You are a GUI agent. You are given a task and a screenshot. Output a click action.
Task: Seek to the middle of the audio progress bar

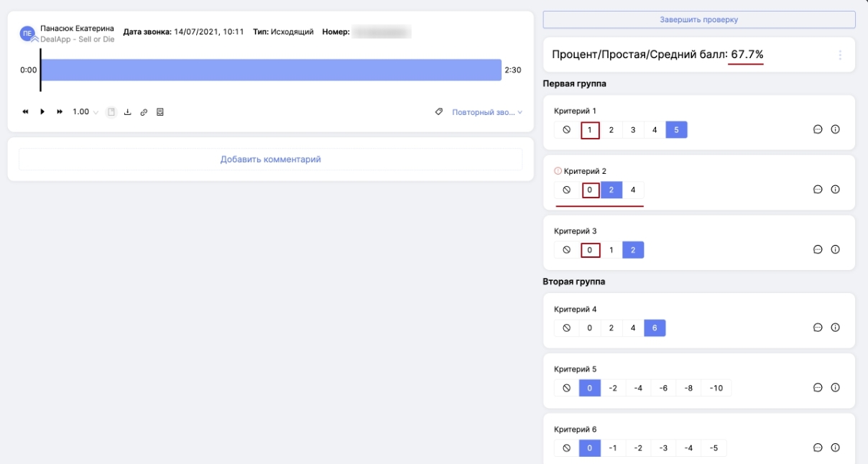pyautogui.click(x=271, y=70)
